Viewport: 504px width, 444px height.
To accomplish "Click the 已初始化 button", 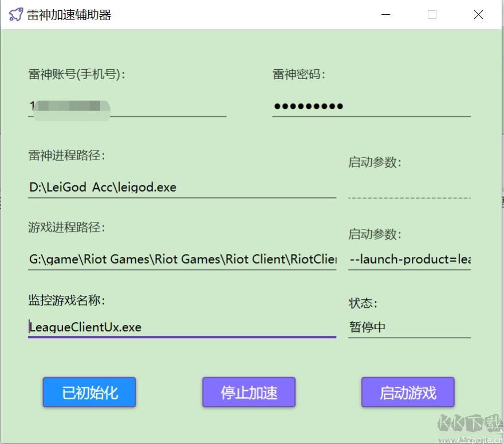I will [89, 393].
